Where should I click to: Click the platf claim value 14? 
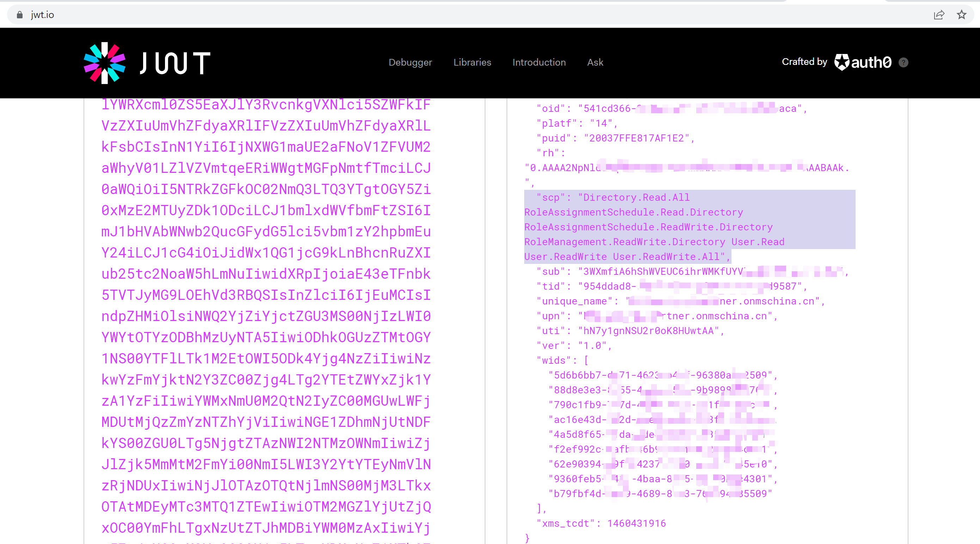pos(601,123)
